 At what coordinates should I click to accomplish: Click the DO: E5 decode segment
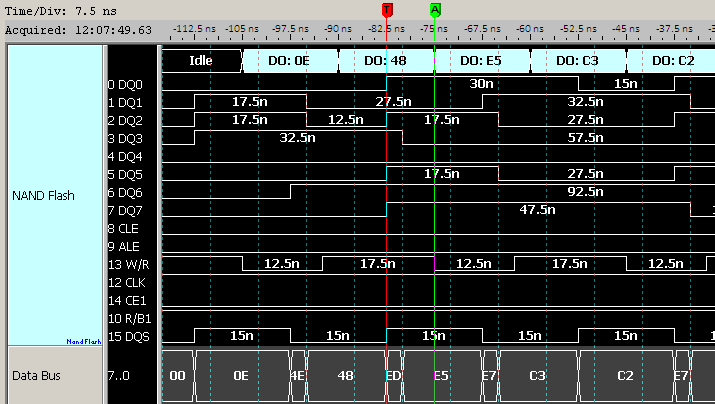click(482, 61)
